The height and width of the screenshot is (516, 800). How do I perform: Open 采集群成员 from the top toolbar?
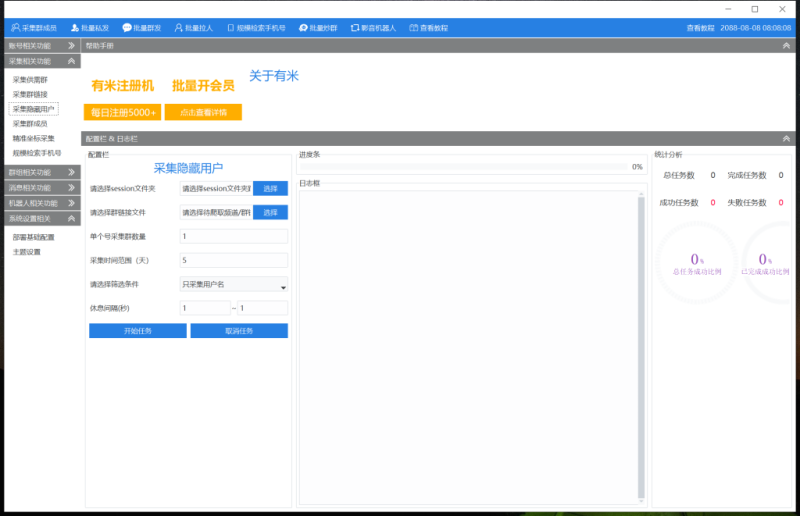pyautogui.click(x=34, y=28)
